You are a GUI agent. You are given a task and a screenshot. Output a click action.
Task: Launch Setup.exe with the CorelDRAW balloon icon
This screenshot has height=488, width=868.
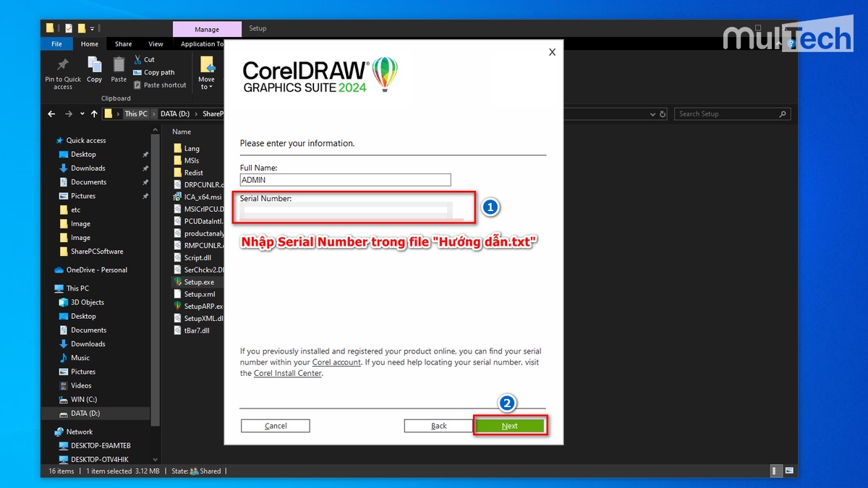[x=177, y=282]
